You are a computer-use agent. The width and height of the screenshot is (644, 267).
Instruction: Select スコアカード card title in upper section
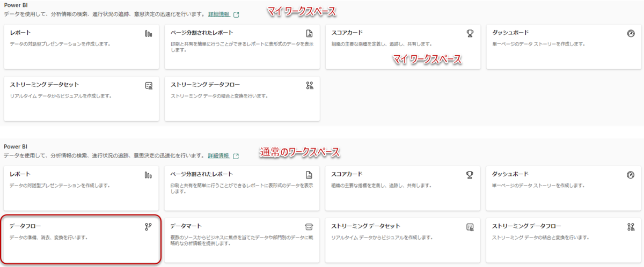347,33
